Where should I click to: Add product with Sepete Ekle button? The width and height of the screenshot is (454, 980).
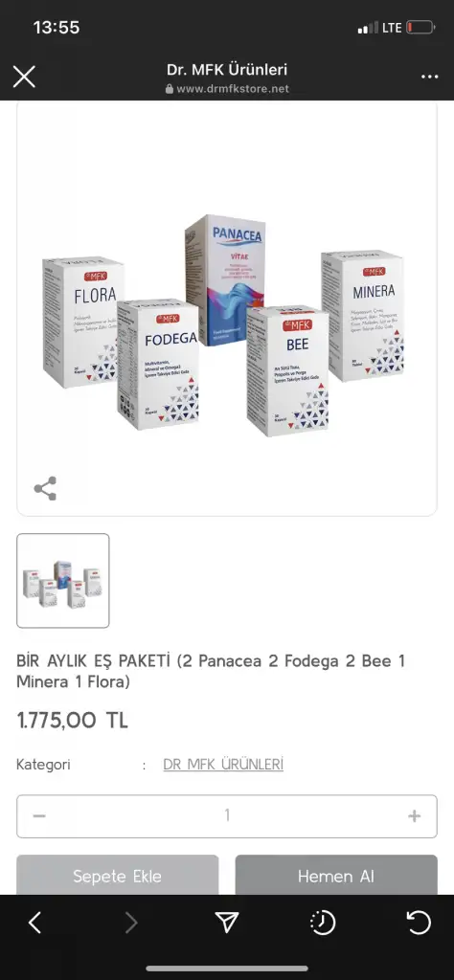pos(118,875)
